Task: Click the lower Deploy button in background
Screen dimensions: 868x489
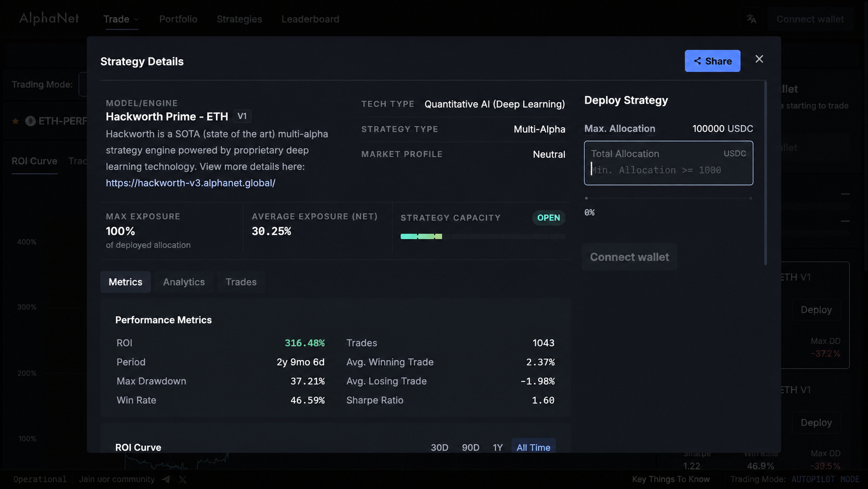Action: click(x=816, y=422)
